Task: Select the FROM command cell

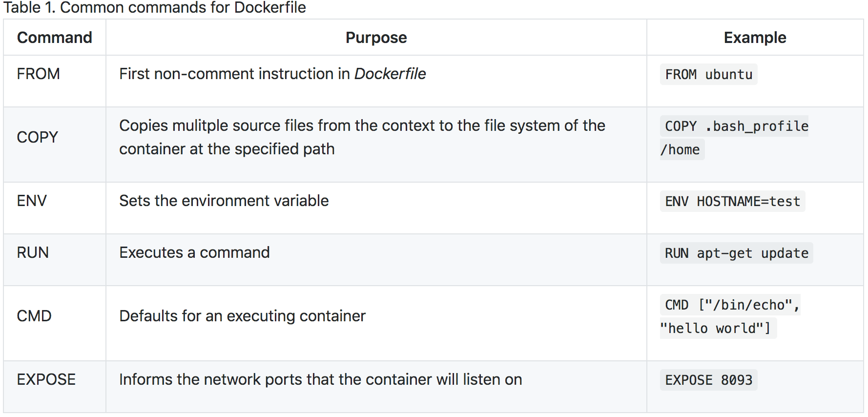Action: [x=38, y=74]
